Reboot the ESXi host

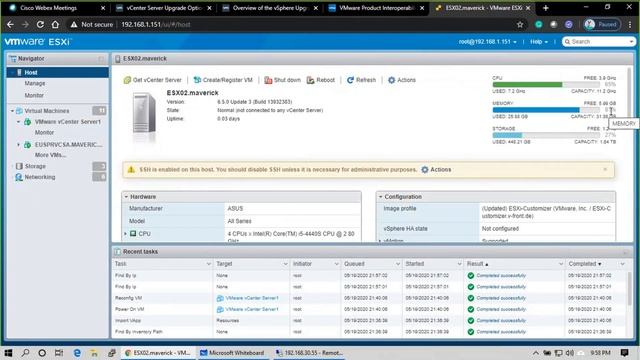pos(320,80)
